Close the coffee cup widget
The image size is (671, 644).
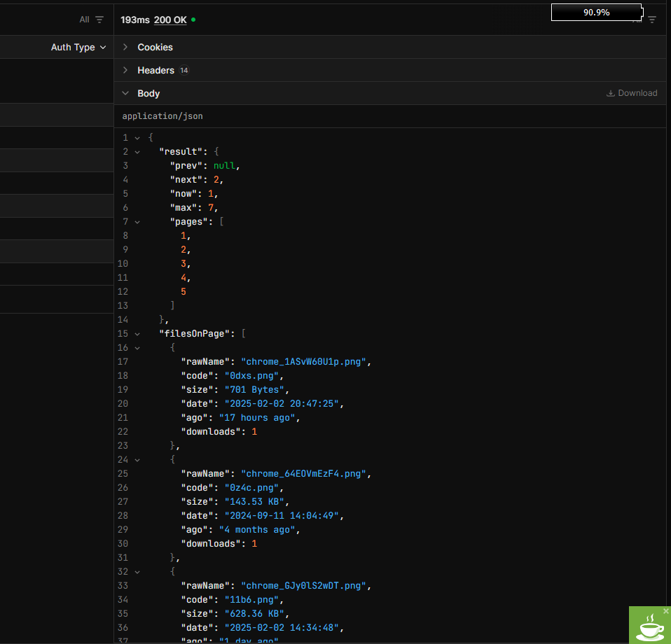pyautogui.click(x=666, y=611)
